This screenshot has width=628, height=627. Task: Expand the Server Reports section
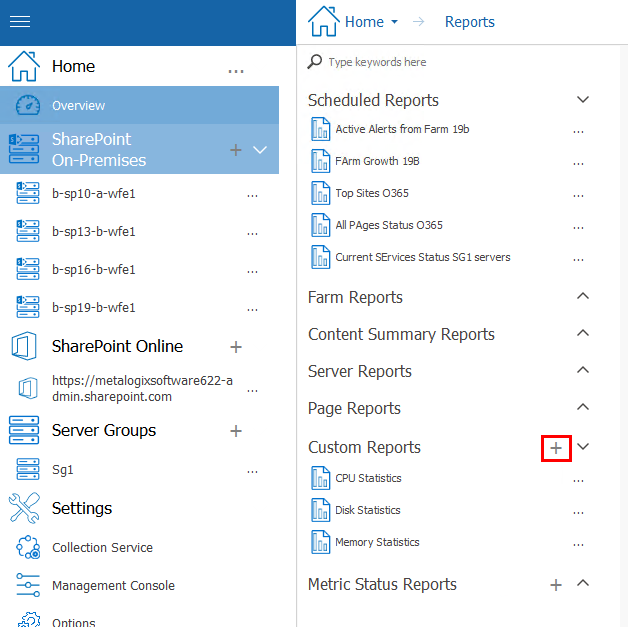pyautogui.click(x=583, y=370)
